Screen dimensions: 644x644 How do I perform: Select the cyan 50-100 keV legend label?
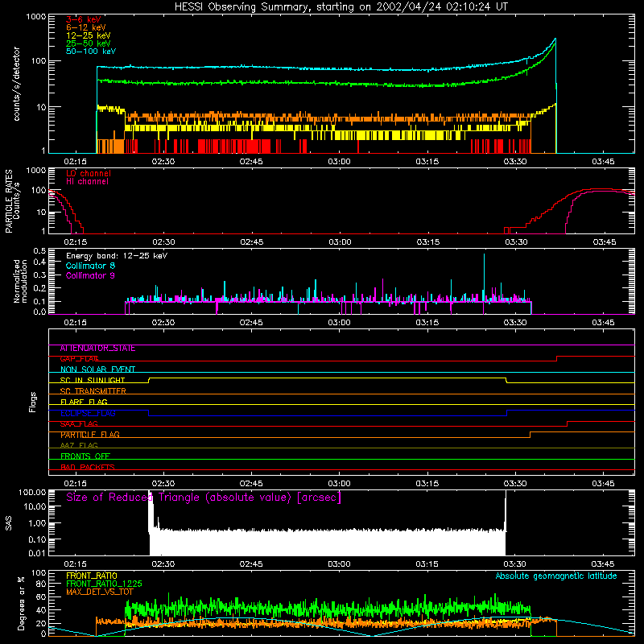tap(91, 52)
